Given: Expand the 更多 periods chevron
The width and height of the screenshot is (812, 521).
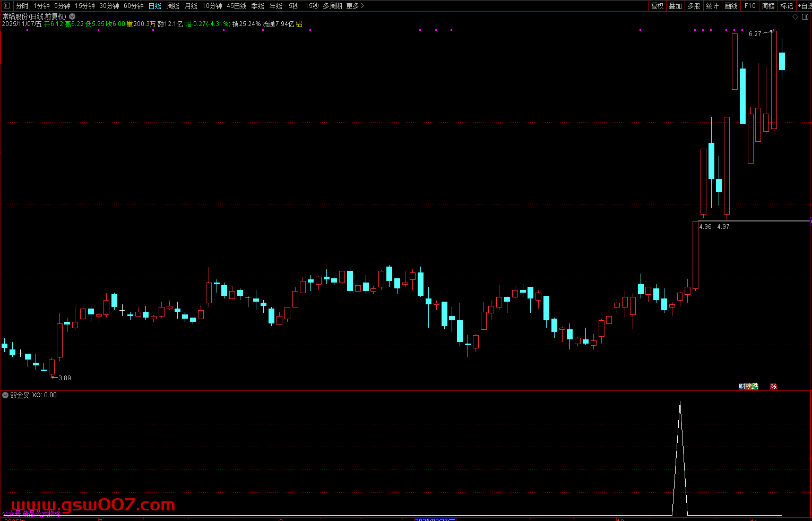Looking at the screenshot, I should coord(362,6).
